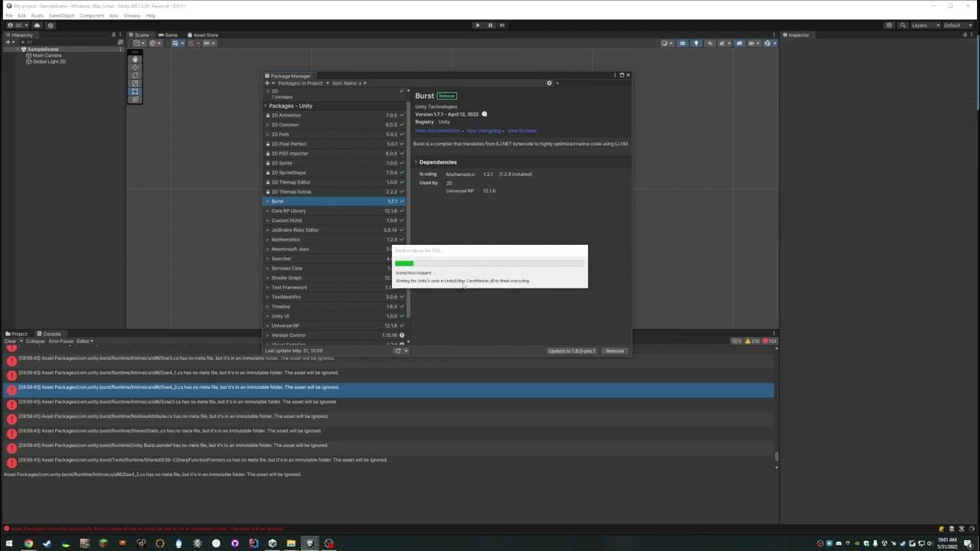Click the global search magnifier icon

[902, 25]
